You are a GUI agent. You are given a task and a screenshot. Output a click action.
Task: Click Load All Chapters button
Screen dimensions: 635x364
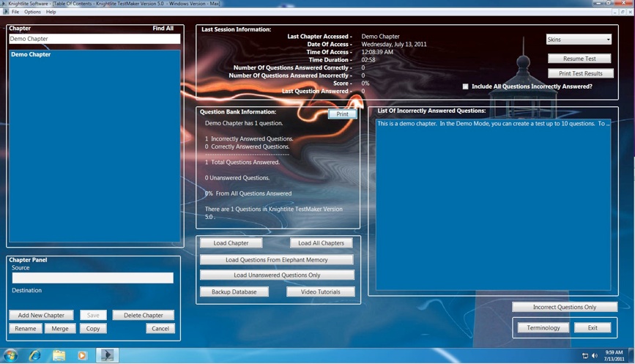click(x=321, y=243)
